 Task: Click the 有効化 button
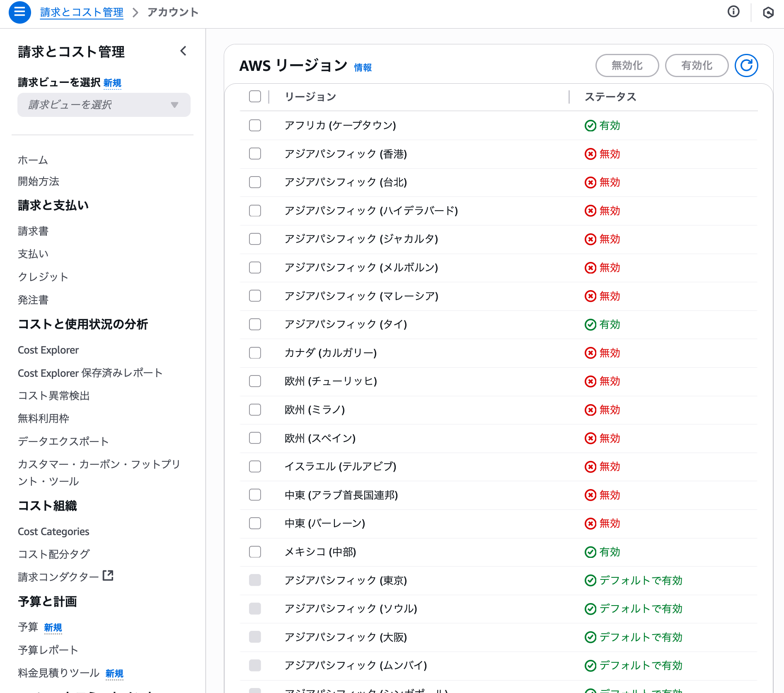[x=697, y=65]
